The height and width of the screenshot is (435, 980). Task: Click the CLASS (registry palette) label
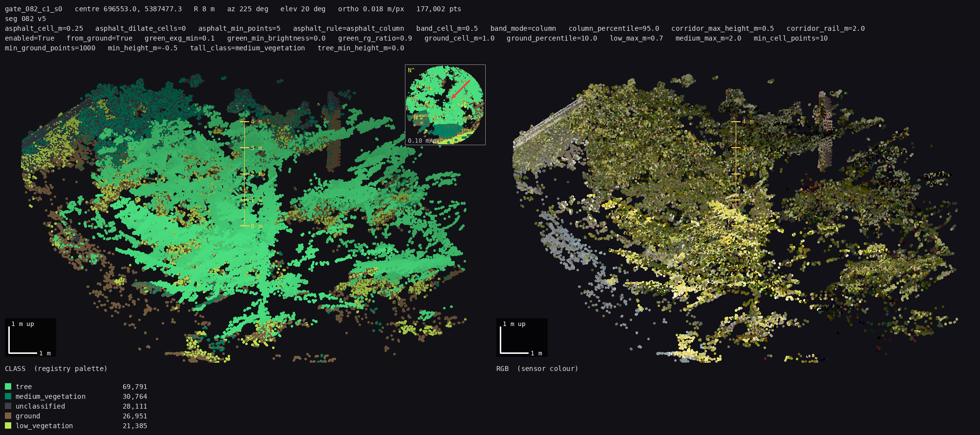[x=56, y=369]
